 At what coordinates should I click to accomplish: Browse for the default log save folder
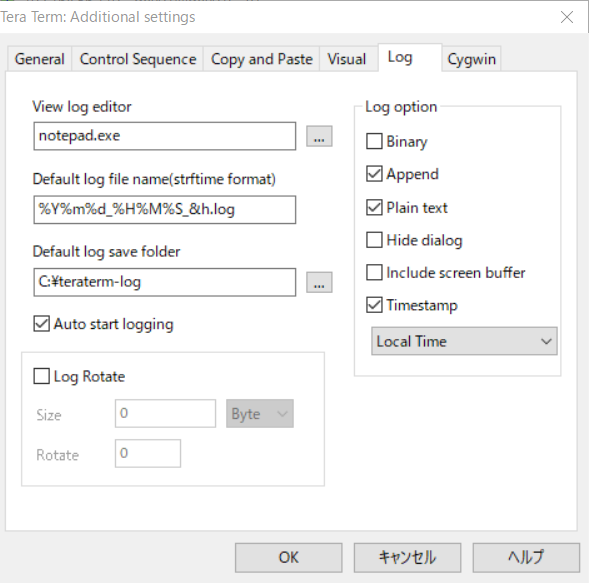click(x=319, y=282)
